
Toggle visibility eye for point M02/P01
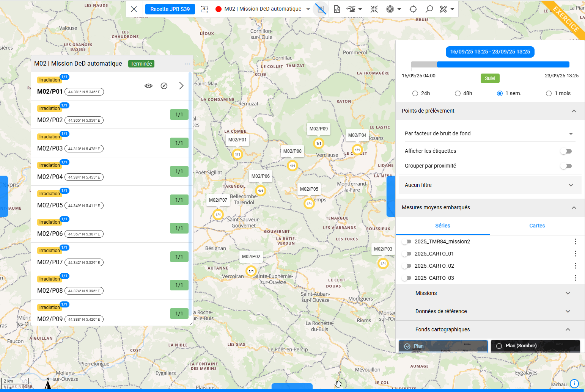click(x=149, y=86)
